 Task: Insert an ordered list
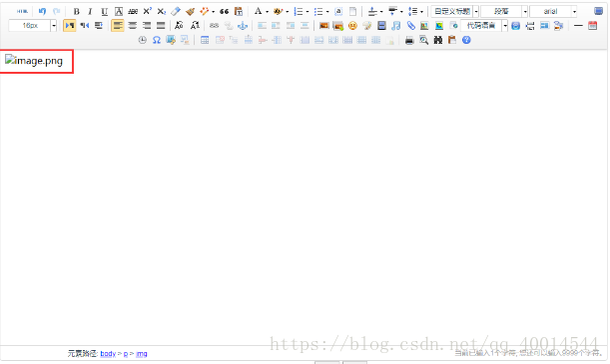point(299,11)
